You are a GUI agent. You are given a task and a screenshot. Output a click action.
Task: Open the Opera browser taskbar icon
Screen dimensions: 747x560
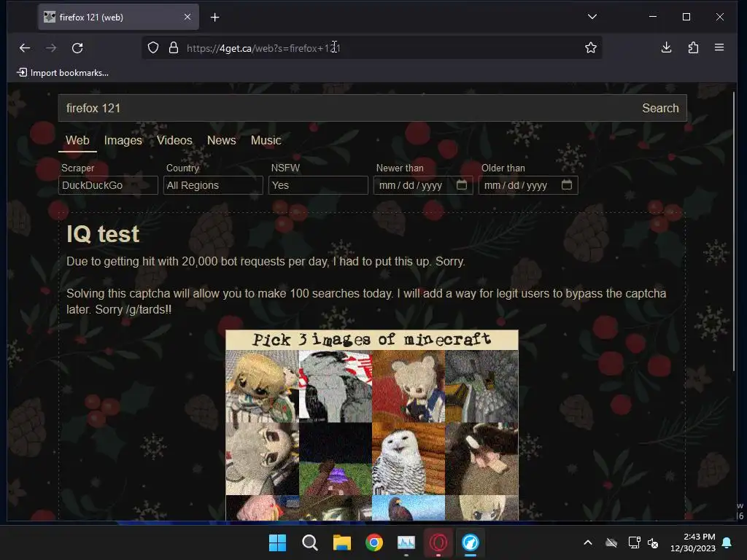click(x=438, y=542)
